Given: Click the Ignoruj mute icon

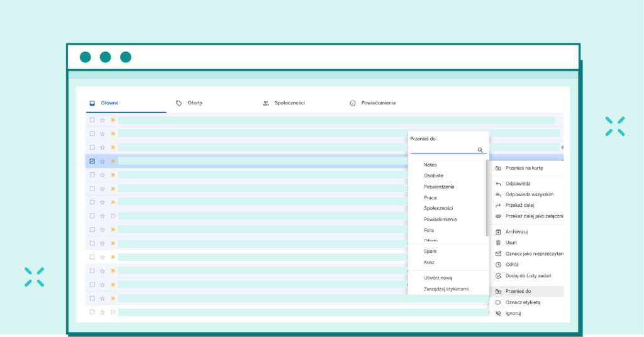Looking at the screenshot, I should click(498, 313).
